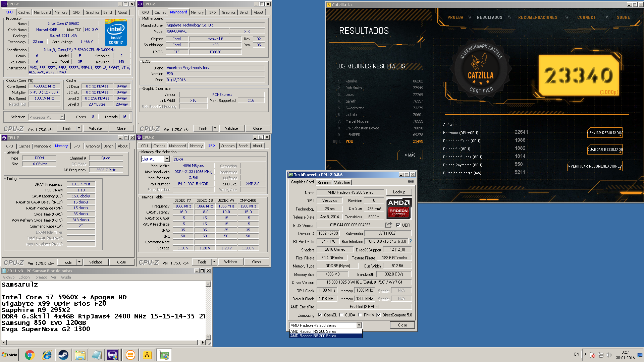The image size is (644, 362).
Task: Click Notepad horizontal scrollbar right arrow
Action: click(203, 343)
